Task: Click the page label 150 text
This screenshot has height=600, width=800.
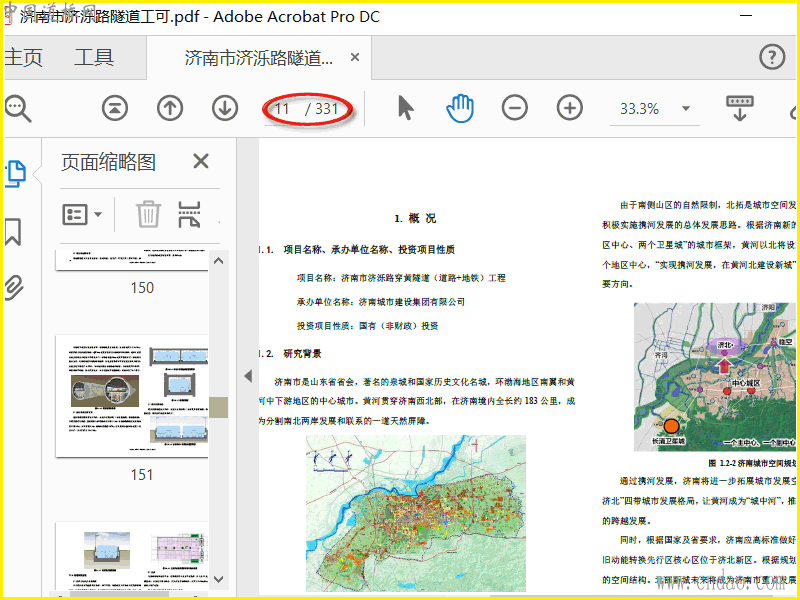Action: pyautogui.click(x=142, y=288)
